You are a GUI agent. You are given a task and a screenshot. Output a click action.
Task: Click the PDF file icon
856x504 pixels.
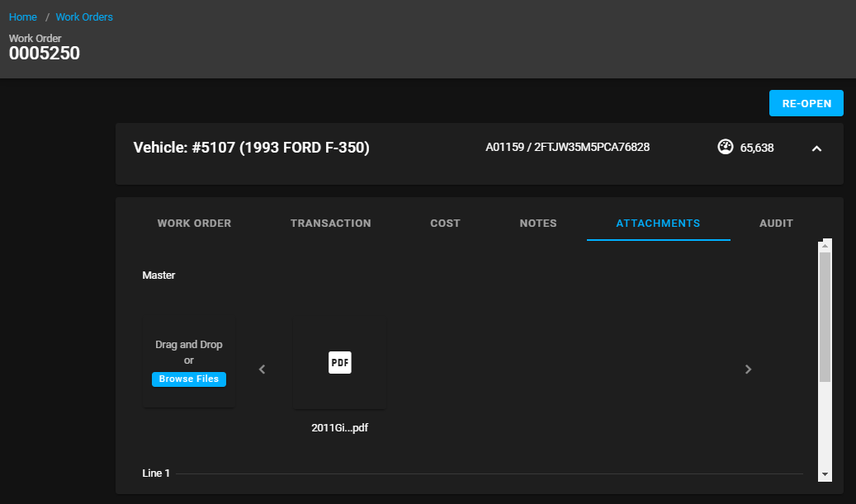[339, 363]
